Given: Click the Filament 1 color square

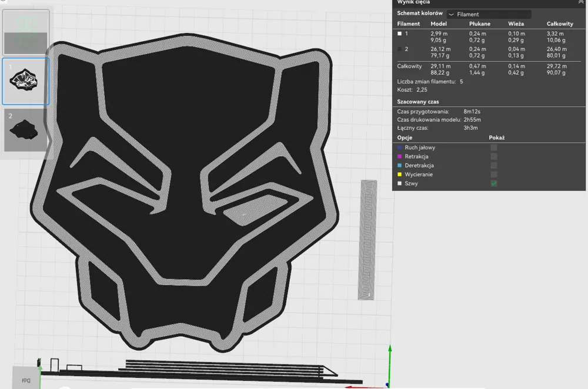Looking at the screenshot, I should tap(400, 33).
